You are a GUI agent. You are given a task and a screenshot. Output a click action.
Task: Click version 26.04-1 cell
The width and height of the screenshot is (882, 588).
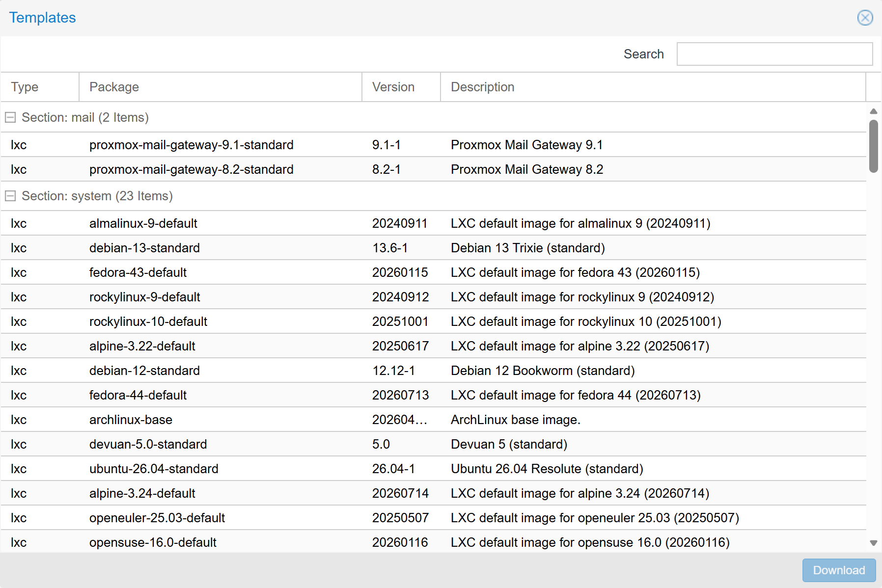coord(393,469)
